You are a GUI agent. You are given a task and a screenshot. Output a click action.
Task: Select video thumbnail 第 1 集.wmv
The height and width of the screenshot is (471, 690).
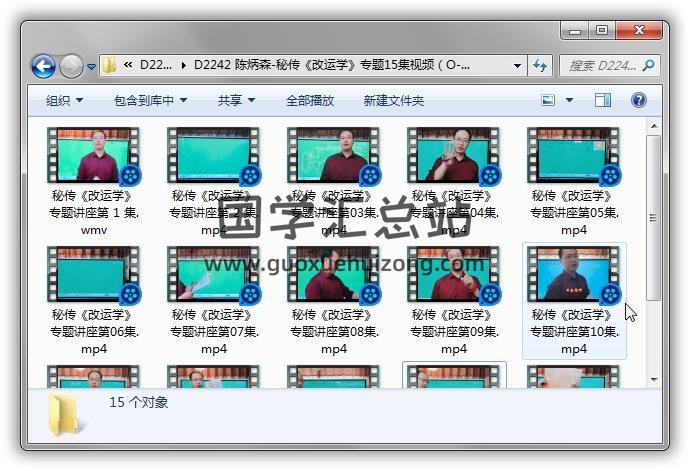click(93, 155)
